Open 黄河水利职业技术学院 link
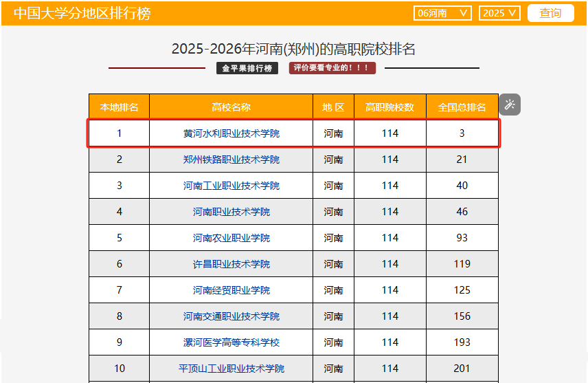Viewport: 588px width, 383px height. [x=231, y=133]
